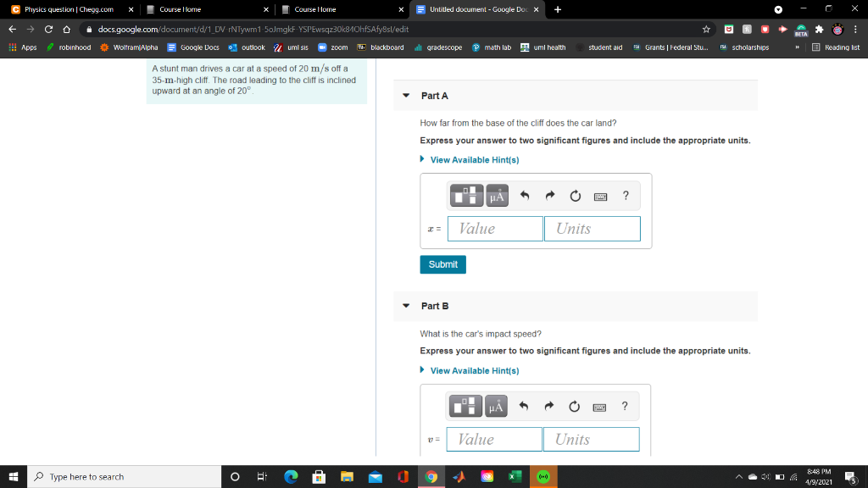
Task: Click the Excel icon on the taskbar
Action: [515, 476]
